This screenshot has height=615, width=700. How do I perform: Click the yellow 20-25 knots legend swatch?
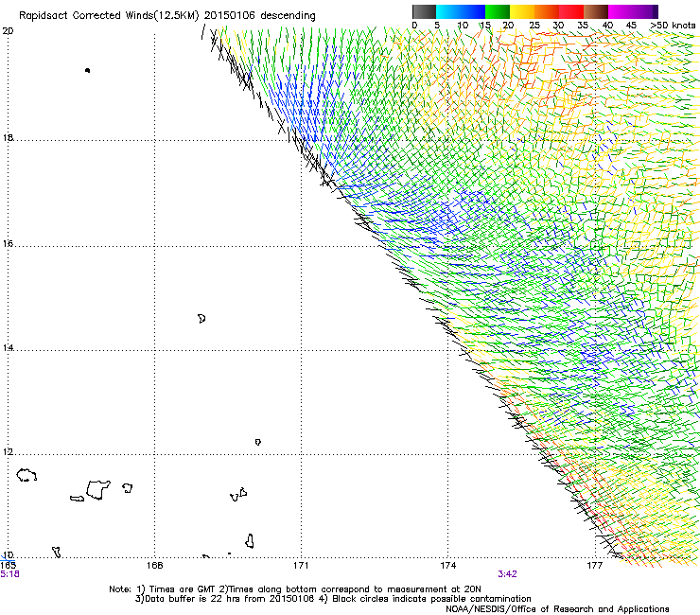[522, 11]
